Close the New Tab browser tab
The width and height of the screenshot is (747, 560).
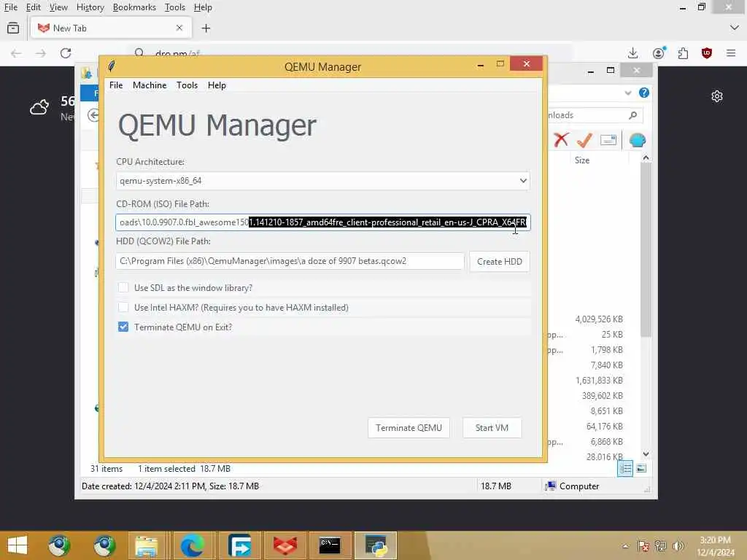point(179,28)
